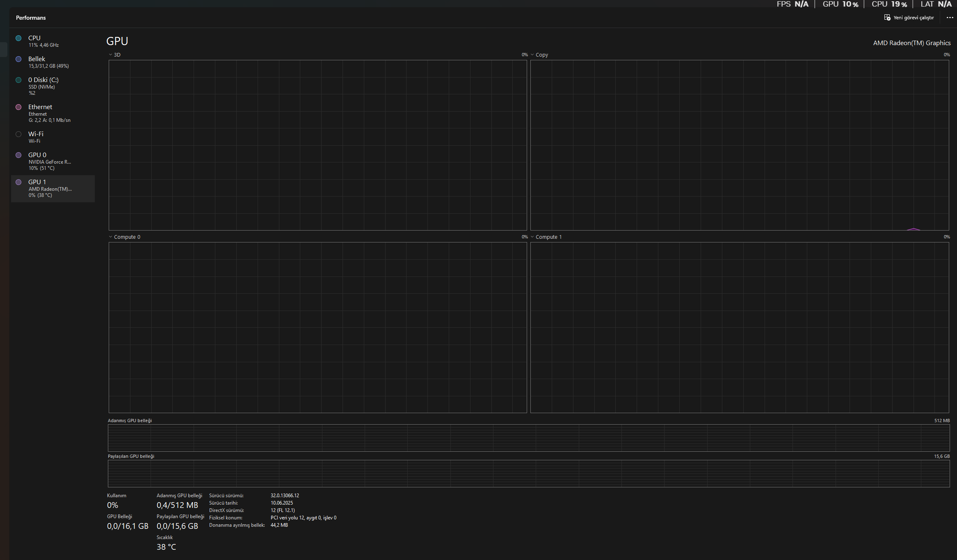Click the FPS N/A overlay readout
This screenshot has width=957, height=560.
click(x=793, y=4)
